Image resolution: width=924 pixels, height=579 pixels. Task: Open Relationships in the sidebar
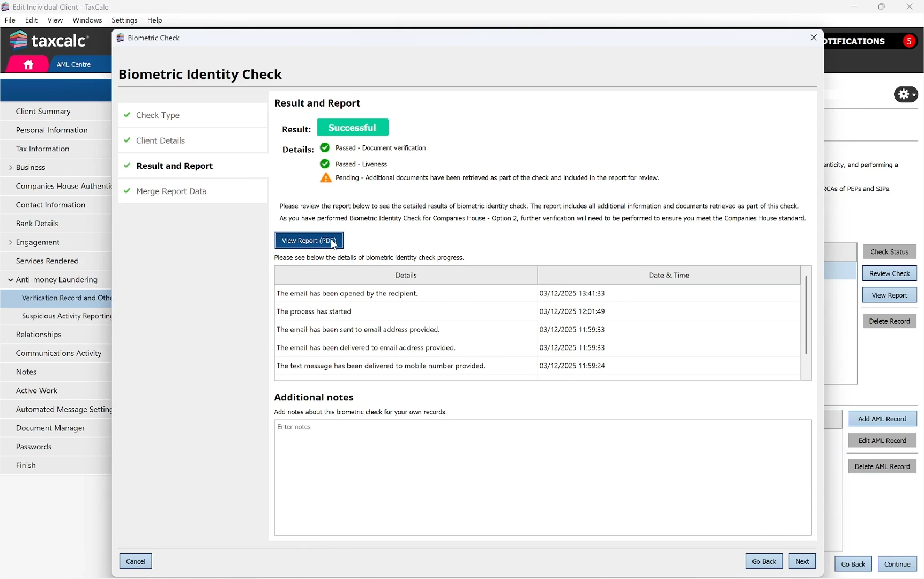point(56,335)
